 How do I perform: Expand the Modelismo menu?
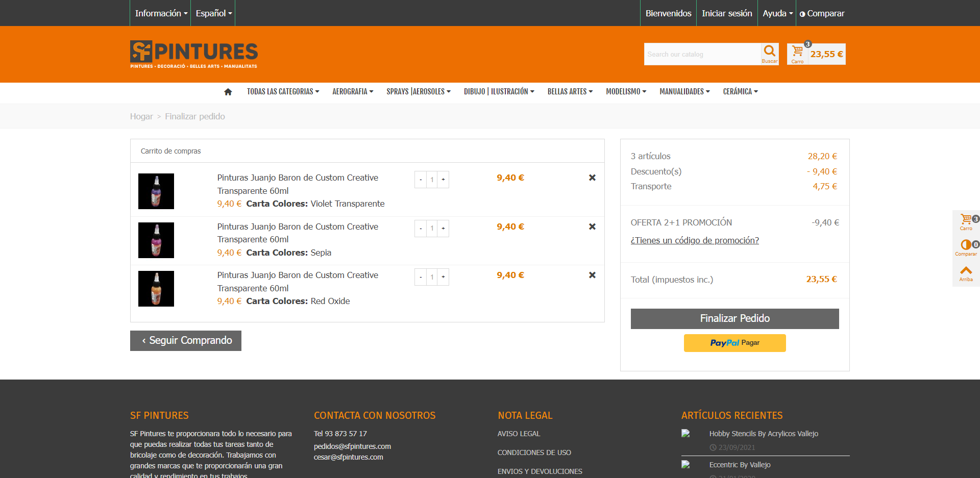(x=626, y=92)
